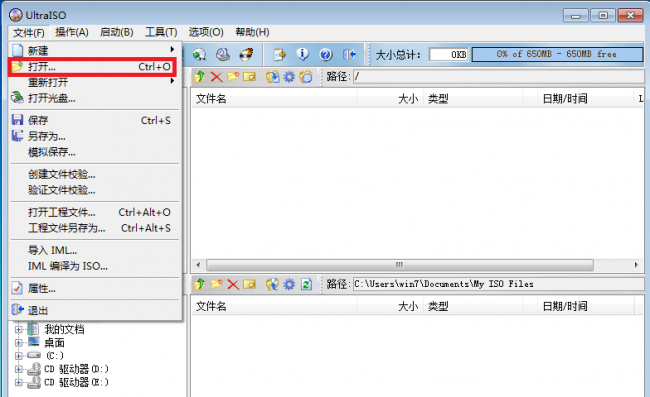Choose 保存 Ctrl+S menu entry
650x397 pixels.
pyautogui.click(x=95, y=120)
